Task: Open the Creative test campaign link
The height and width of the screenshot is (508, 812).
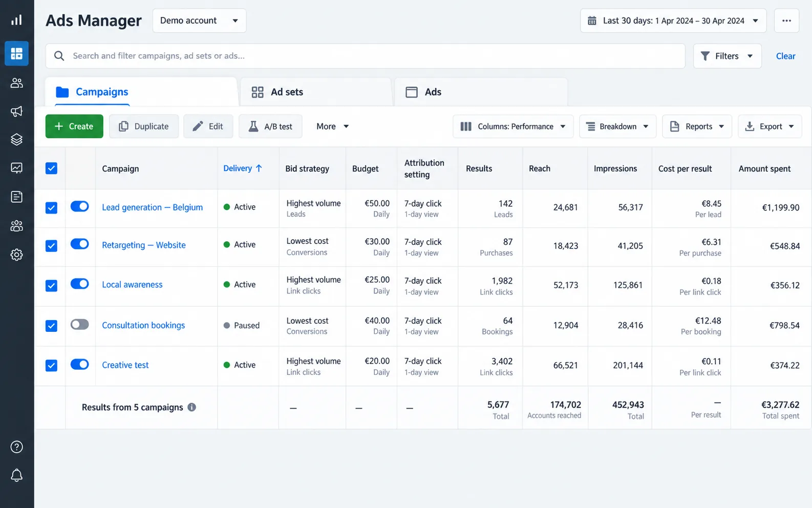Action: [x=125, y=365]
